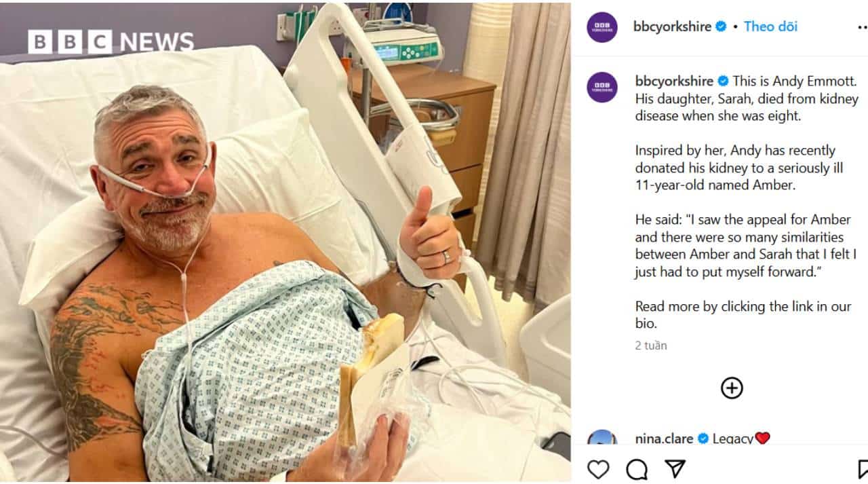Open more options at header right edge
This screenshot has height=484, width=868.
(863, 27)
